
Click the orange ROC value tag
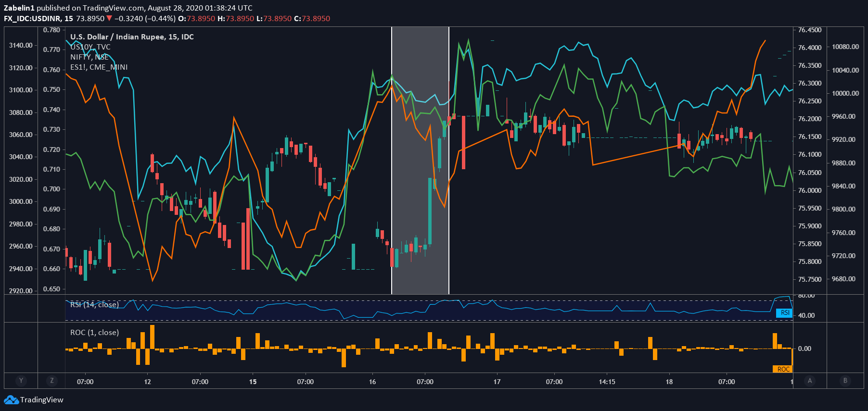(x=782, y=369)
